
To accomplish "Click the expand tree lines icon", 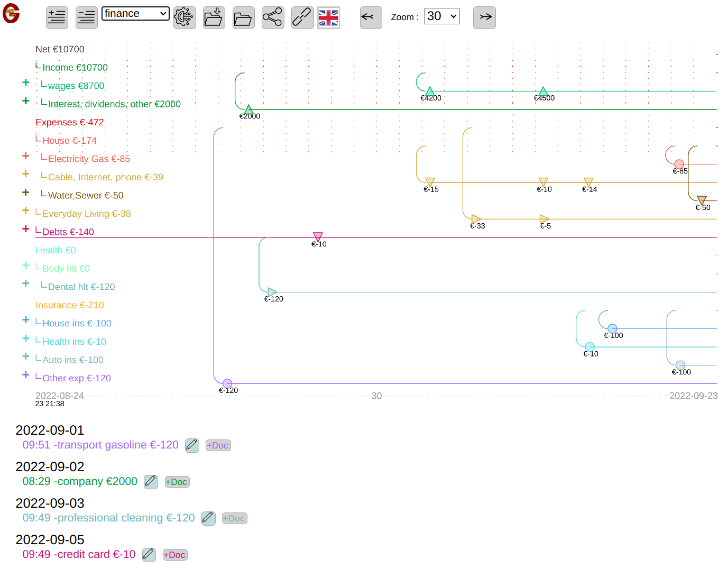I will 57,17.
